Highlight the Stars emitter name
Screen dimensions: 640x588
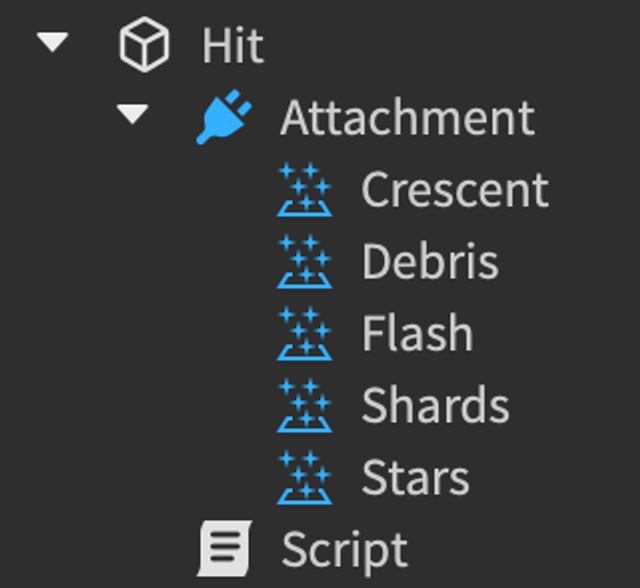[416, 477]
